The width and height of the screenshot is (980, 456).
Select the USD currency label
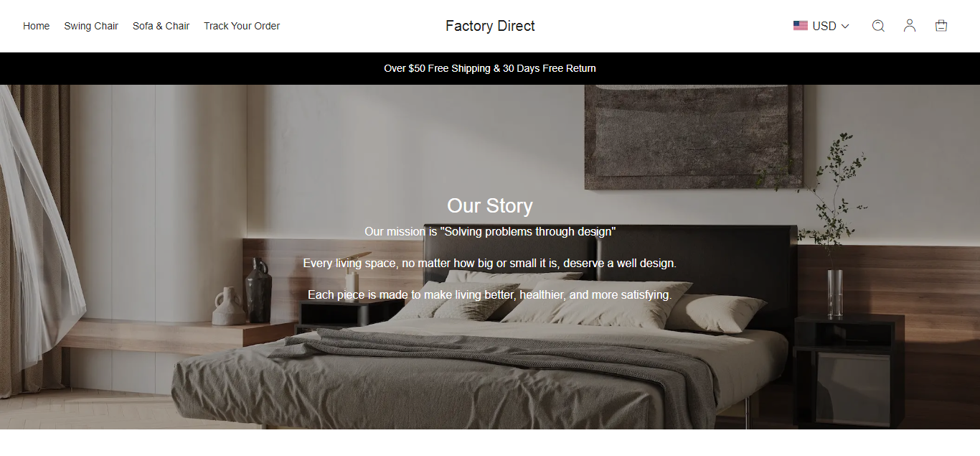(x=824, y=26)
